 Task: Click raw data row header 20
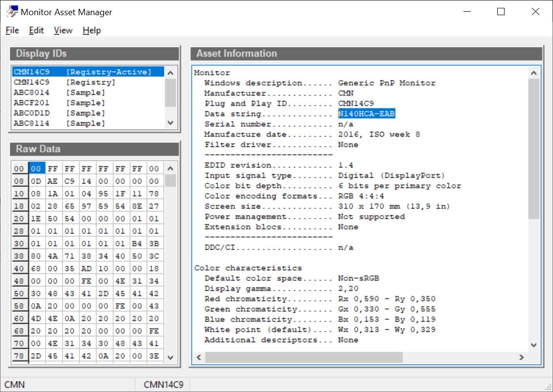coord(19,218)
